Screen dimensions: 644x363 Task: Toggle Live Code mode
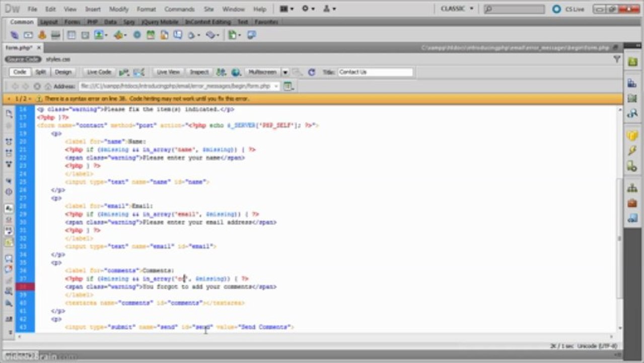[99, 72]
